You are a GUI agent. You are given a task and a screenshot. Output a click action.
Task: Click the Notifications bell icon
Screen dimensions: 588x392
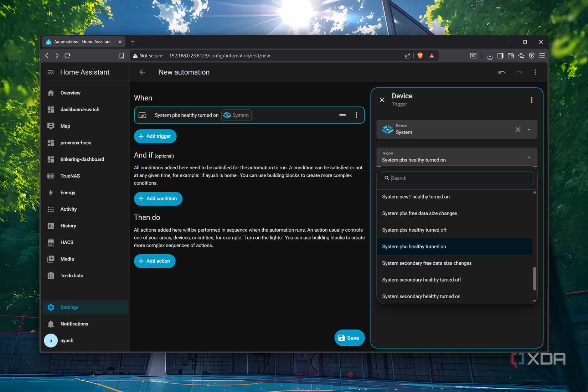click(x=51, y=324)
